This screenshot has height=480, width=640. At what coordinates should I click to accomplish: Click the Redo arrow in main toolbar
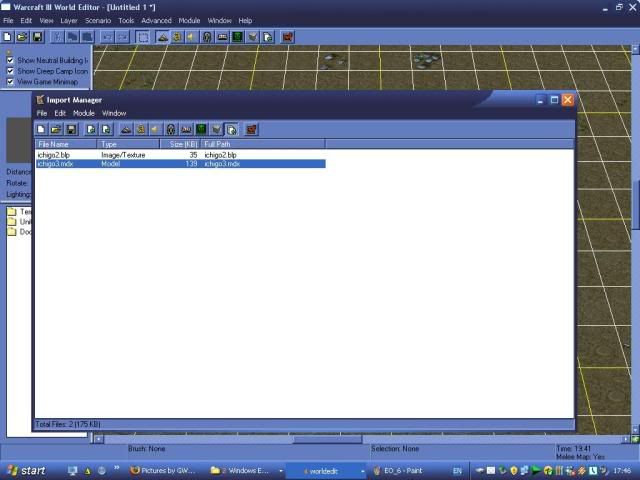122,37
